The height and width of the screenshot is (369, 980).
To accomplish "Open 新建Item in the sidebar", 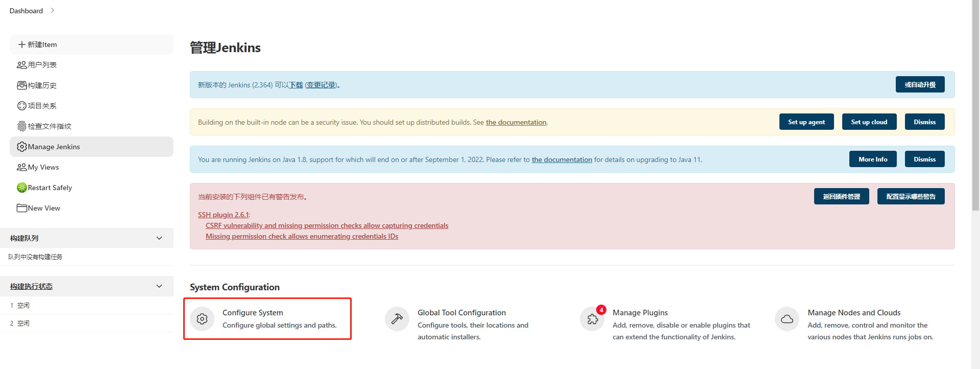I will coord(91,44).
